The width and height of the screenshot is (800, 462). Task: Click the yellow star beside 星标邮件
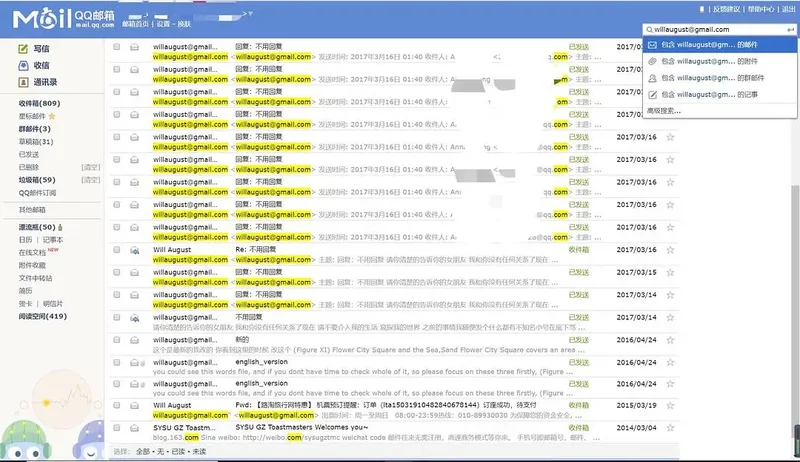(52, 116)
